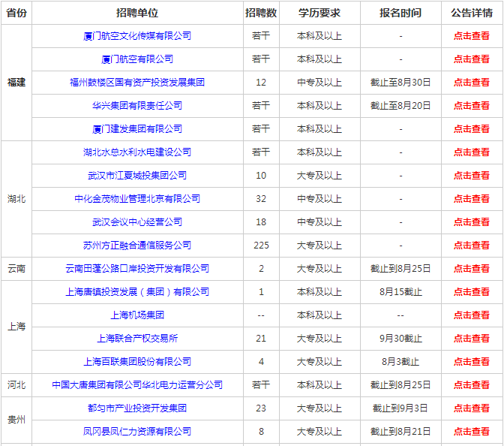This screenshot has width=504, height=446.
Task: Open 中国大唐集团有限公司华北电力运营分公司 link
Action: coord(137,385)
